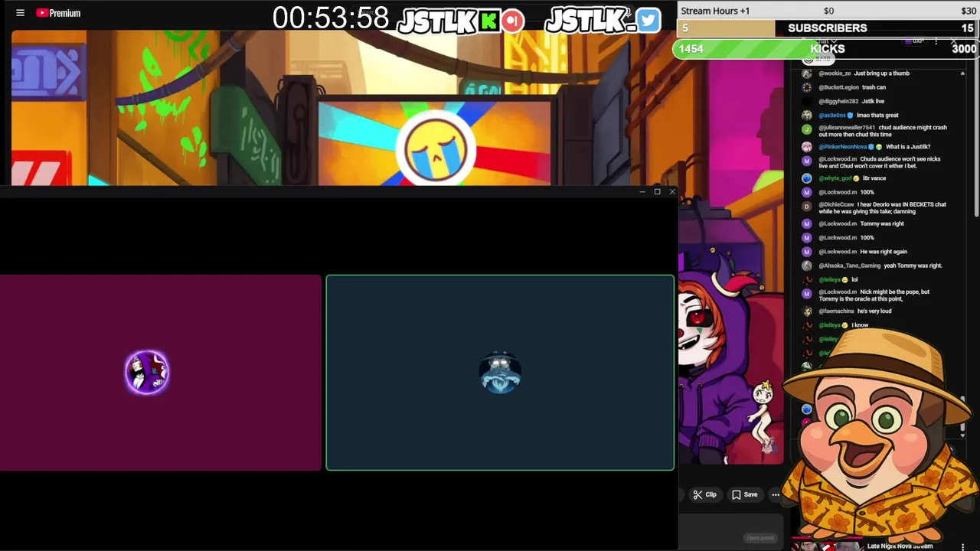Click the green J avatar of @julieannewaller7541
The image size is (980, 551).
tap(806, 129)
